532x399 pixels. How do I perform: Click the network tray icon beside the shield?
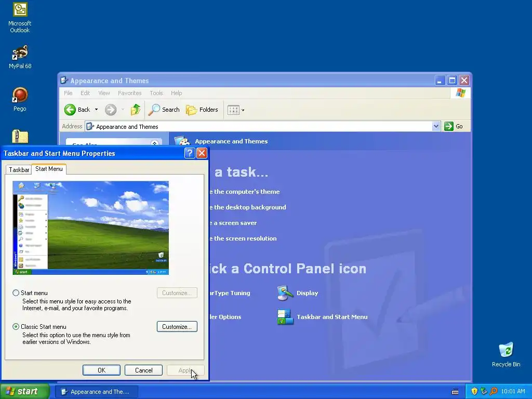pos(484,391)
